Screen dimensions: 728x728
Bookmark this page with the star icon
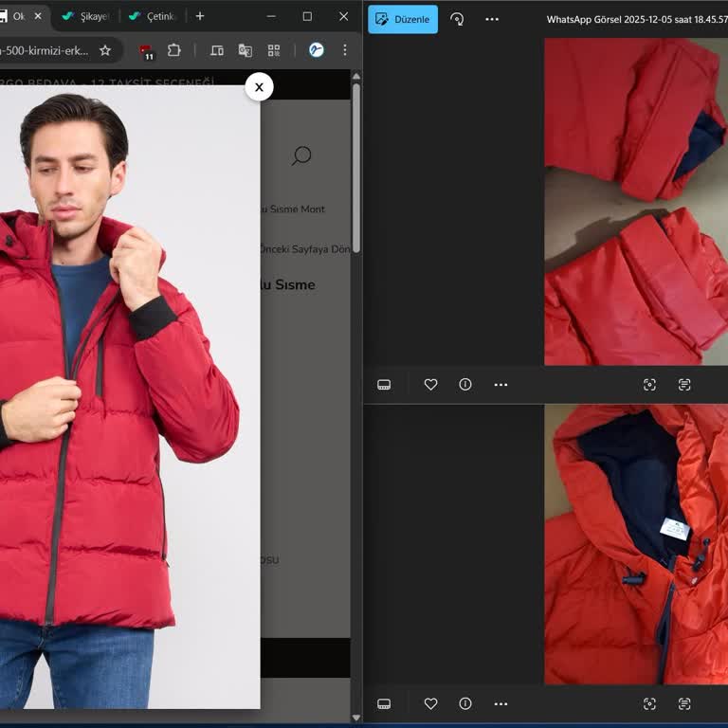click(x=105, y=50)
